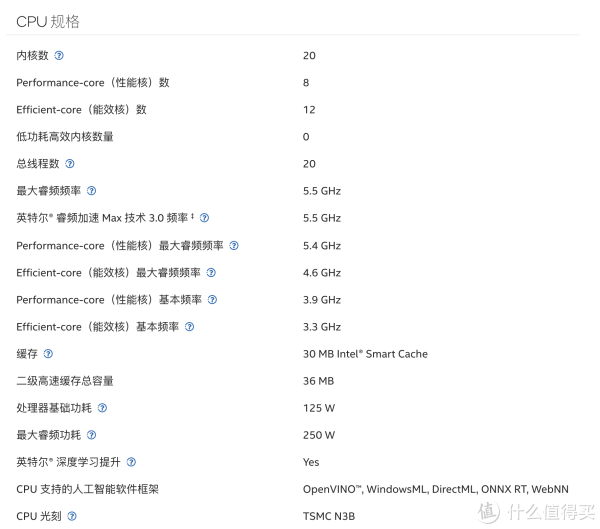Open help icon for 英特尔 深度学习提升
This screenshot has width=600, height=529.
tap(131, 462)
